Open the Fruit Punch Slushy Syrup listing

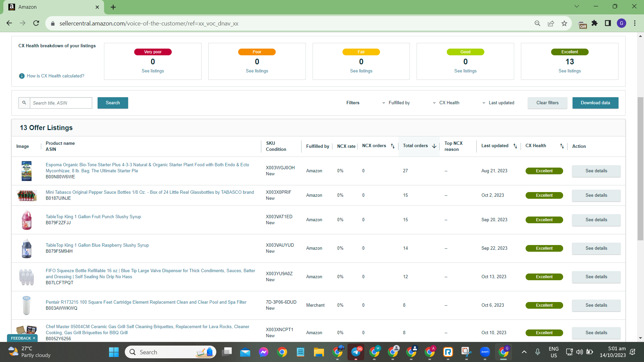tap(93, 217)
